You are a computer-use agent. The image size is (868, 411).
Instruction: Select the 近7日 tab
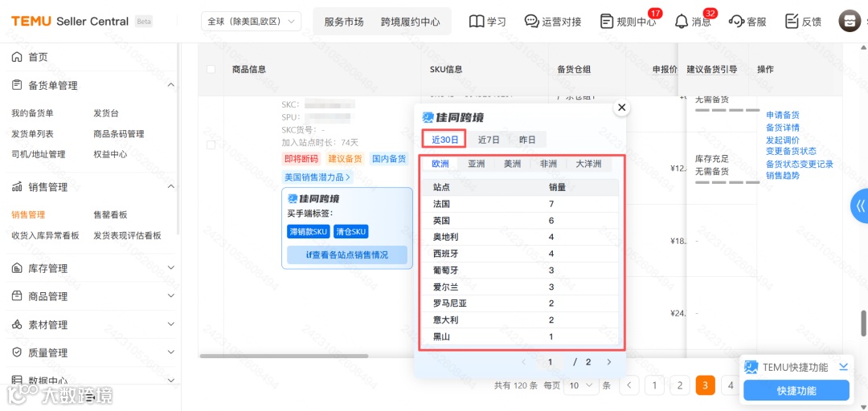489,140
